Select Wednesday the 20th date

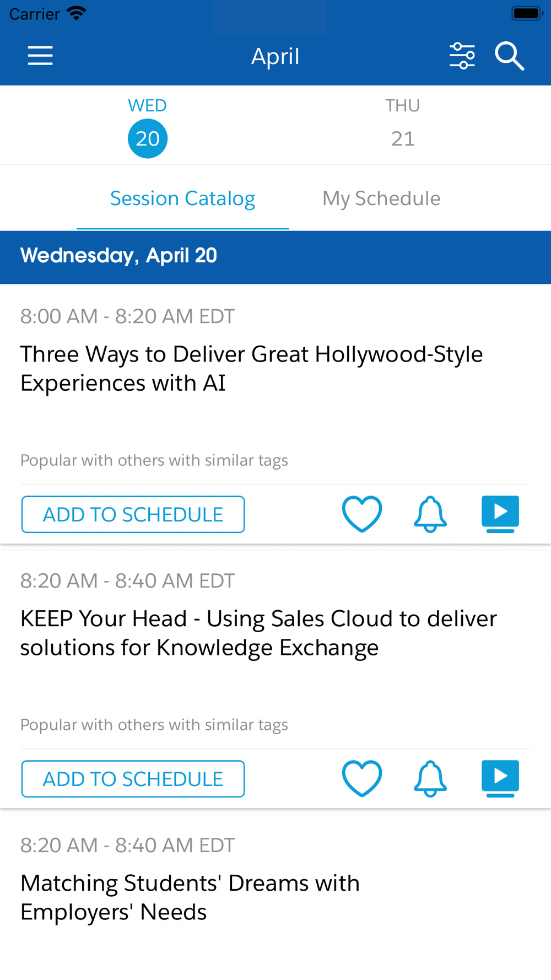click(x=148, y=138)
